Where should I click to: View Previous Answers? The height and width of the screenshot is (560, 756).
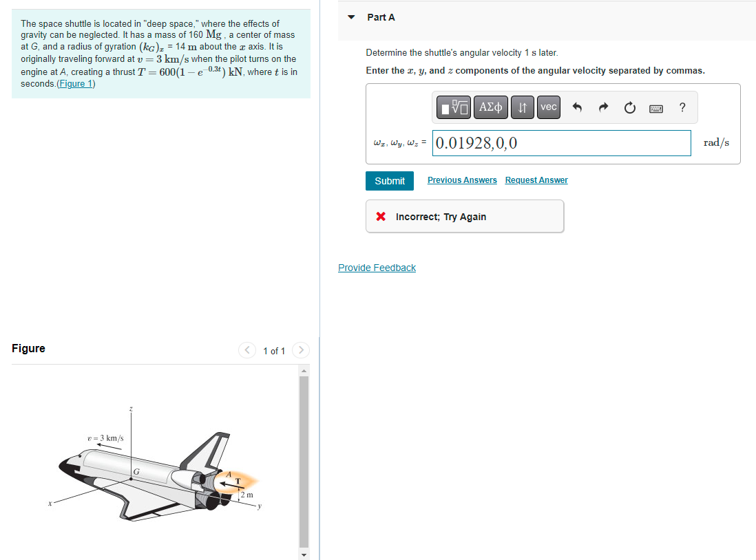click(461, 180)
